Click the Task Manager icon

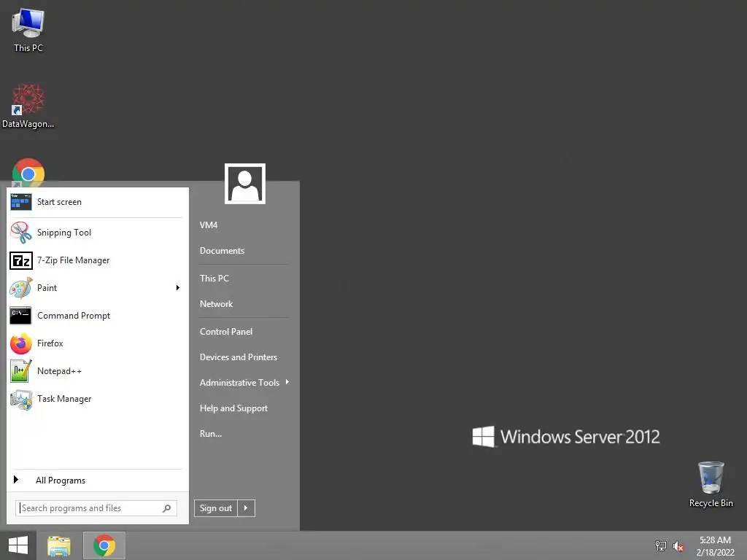(20, 399)
